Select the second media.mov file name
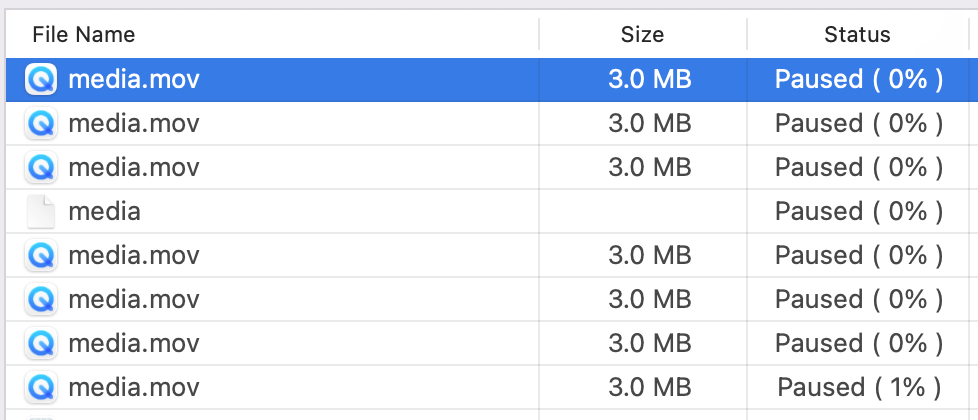 click(x=134, y=124)
